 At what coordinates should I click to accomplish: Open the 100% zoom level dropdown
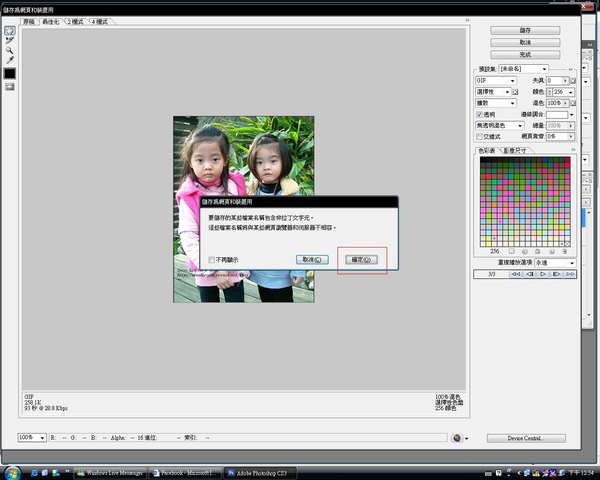(32, 438)
